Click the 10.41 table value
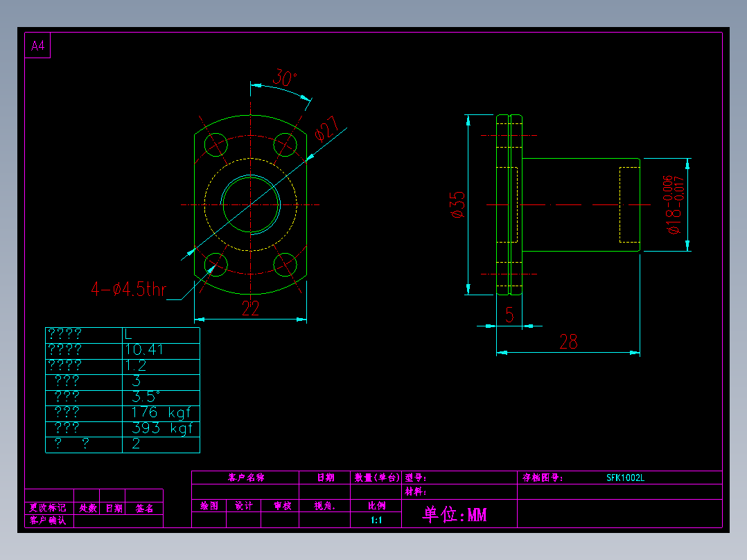 point(144,350)
